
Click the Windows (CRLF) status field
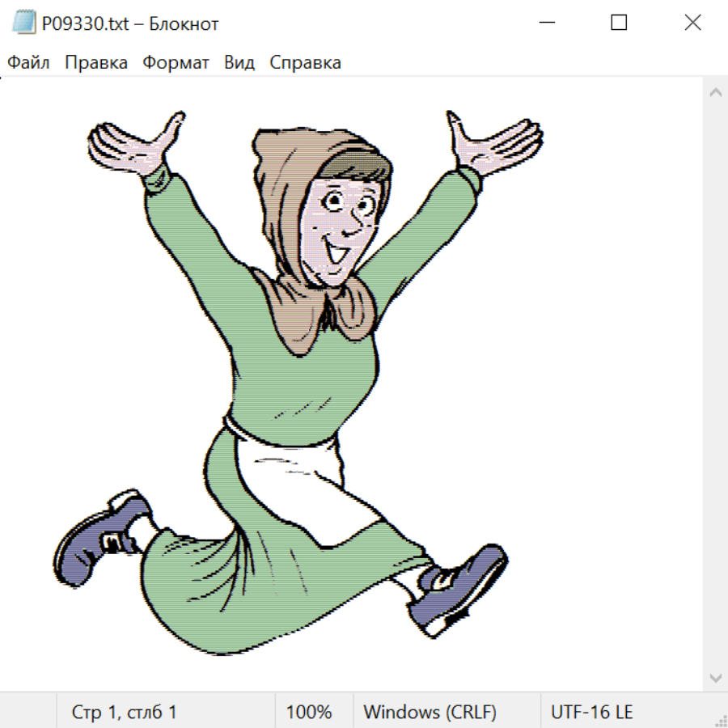[430, 712]
